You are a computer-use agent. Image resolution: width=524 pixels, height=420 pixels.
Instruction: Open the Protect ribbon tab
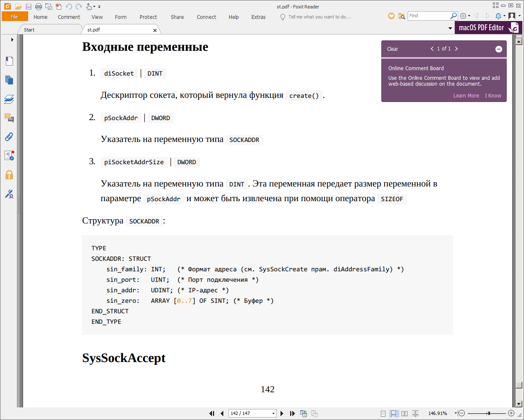click(x=148, y=17)
